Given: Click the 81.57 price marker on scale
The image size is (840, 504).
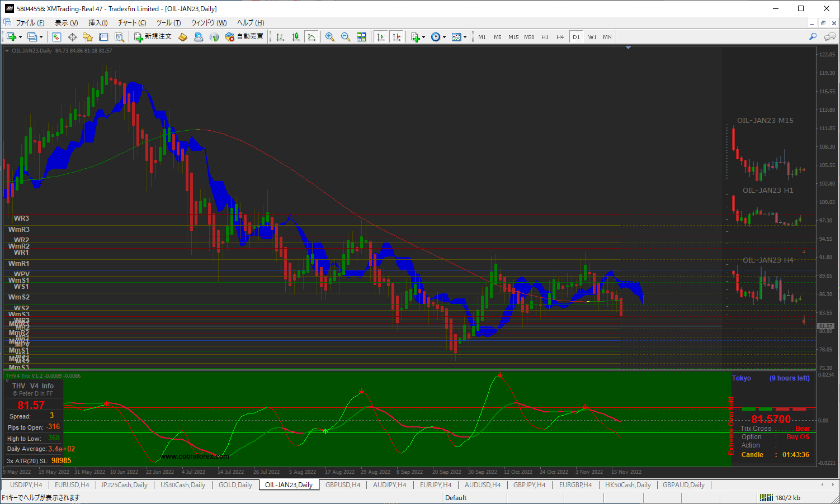Looking at the screenshot, I should click(825, 326).
